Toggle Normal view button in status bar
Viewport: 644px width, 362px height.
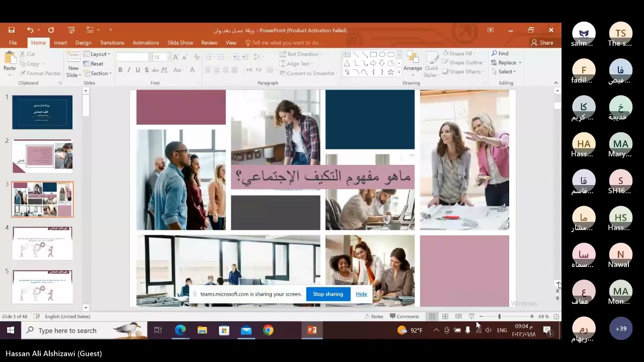pos(432,316)
